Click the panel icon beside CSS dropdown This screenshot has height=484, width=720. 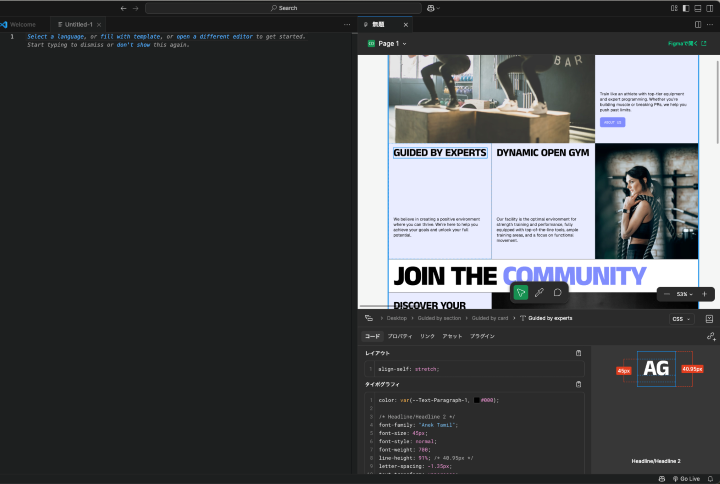click(x=709, y=319)
